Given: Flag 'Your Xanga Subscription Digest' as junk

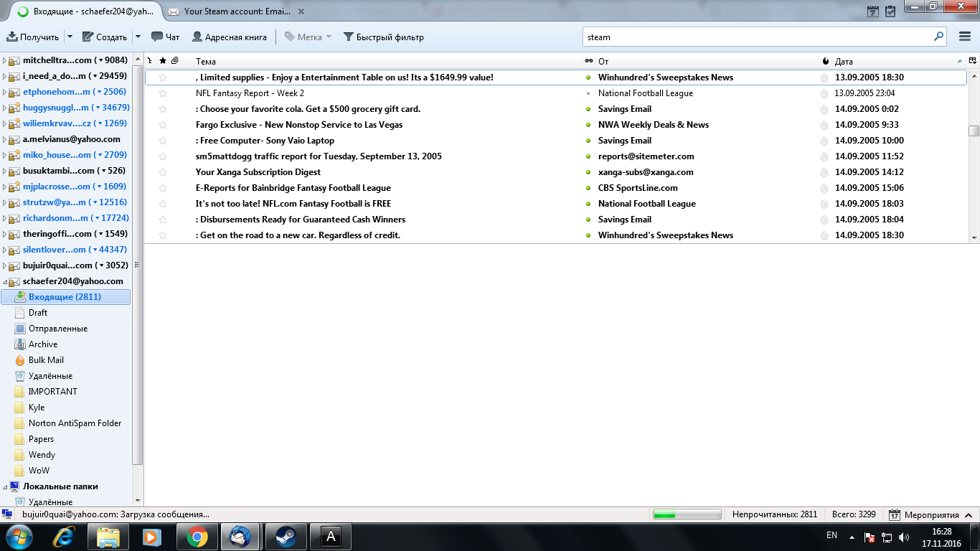Looking at the screenshot, I should tap(824, 172).
